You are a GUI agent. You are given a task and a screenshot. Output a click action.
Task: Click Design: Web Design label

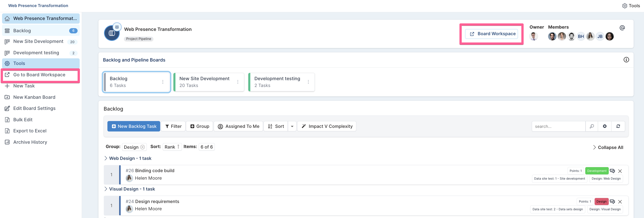click(x=606, y=178)
